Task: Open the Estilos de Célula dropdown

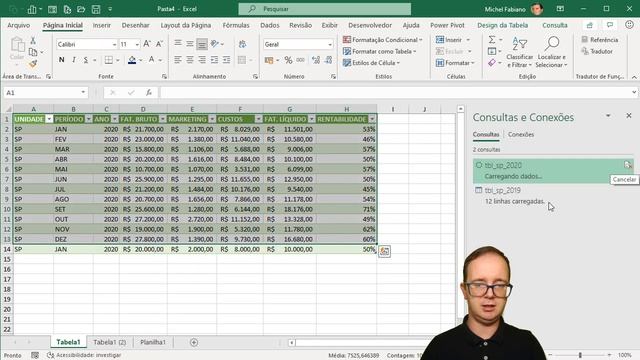Action: [x=371, y=63]
